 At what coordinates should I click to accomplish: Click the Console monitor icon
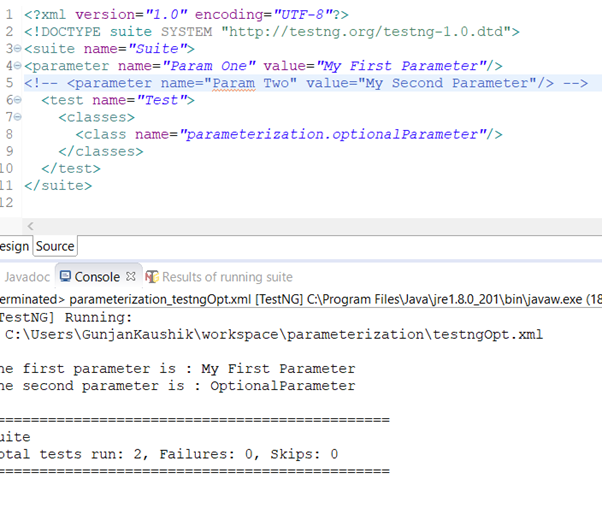[x=65, y=277]
